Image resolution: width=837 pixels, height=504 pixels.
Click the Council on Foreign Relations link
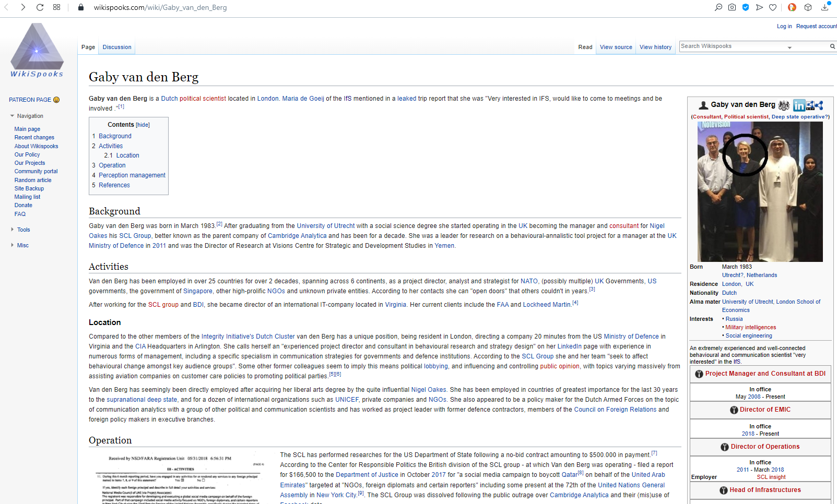pyautogui.click(x=615, y=410)
